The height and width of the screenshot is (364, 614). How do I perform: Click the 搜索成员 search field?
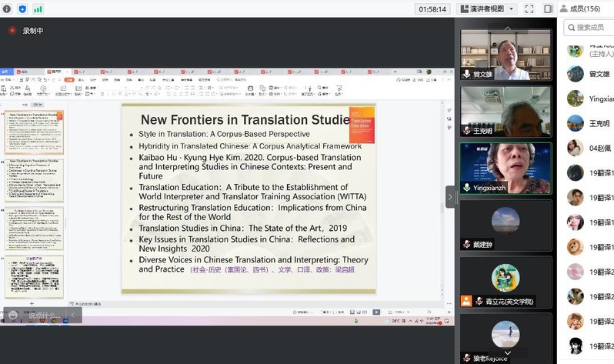(x=589, y=28)
